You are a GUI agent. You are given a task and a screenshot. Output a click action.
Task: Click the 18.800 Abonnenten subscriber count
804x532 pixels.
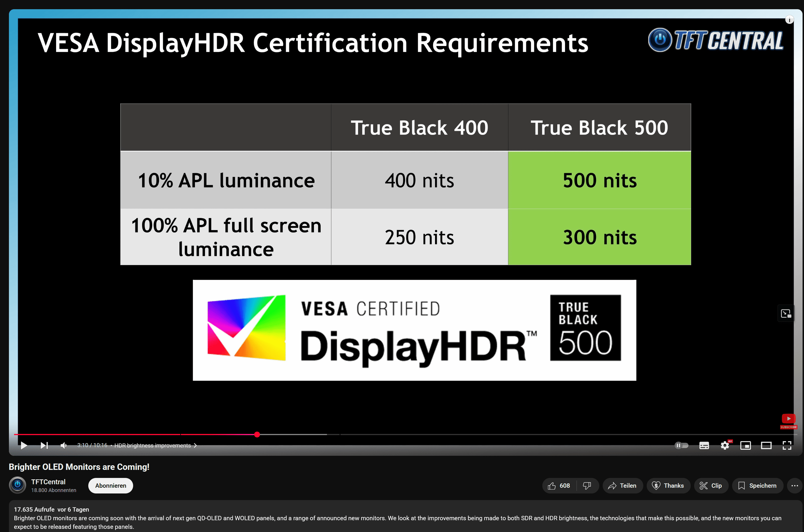(x=53, y=490)
